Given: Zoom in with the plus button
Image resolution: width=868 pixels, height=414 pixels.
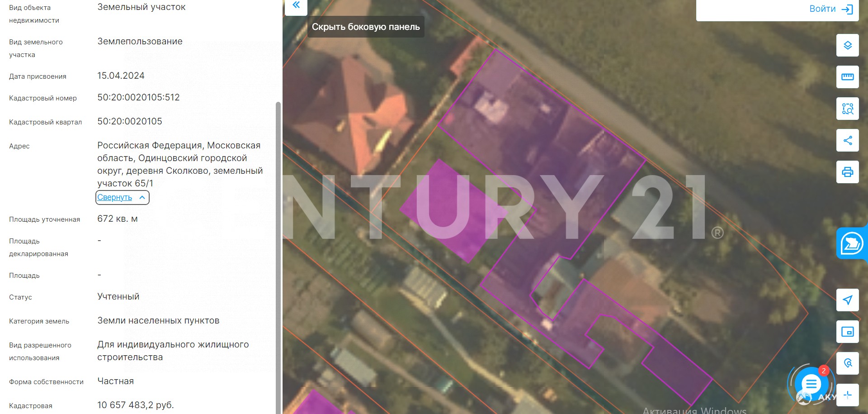Looking at the screenshot, I should [847, 395].
